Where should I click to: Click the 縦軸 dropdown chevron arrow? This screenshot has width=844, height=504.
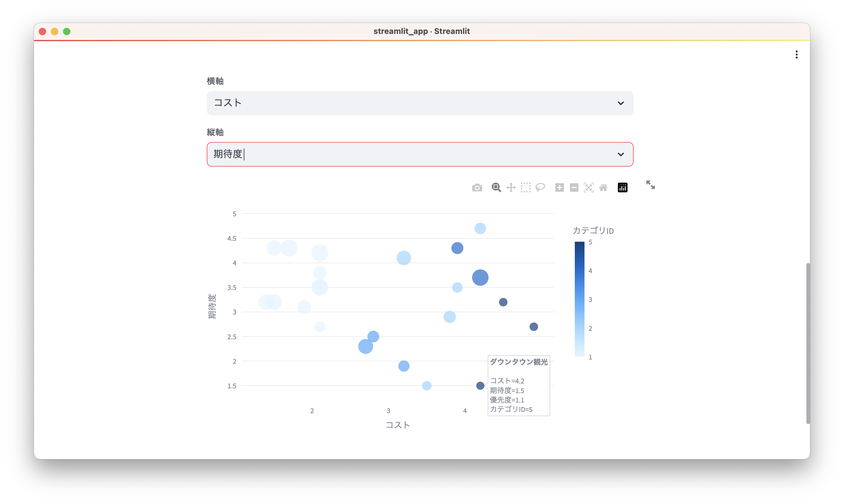pos(621,154)
